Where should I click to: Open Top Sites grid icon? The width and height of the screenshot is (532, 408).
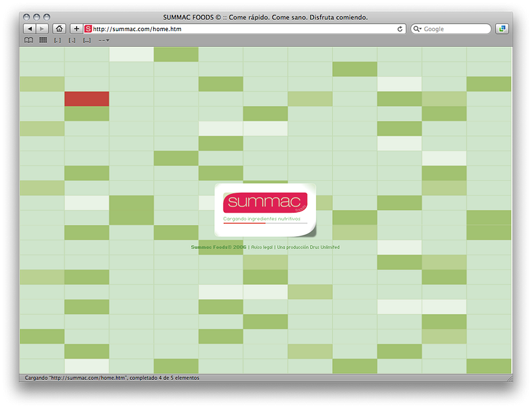point(43,40)
